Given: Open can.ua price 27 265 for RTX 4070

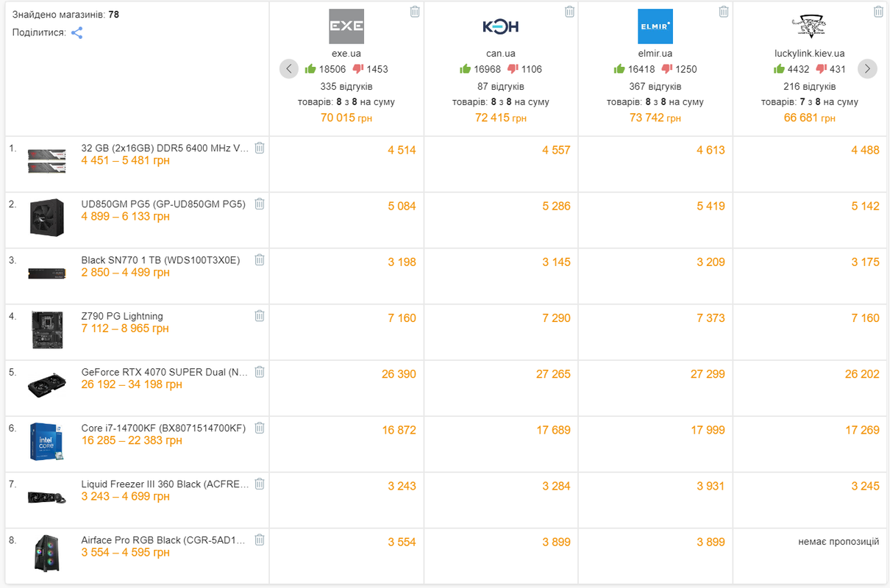Looking at the screenshot, I should coord(553,374).
